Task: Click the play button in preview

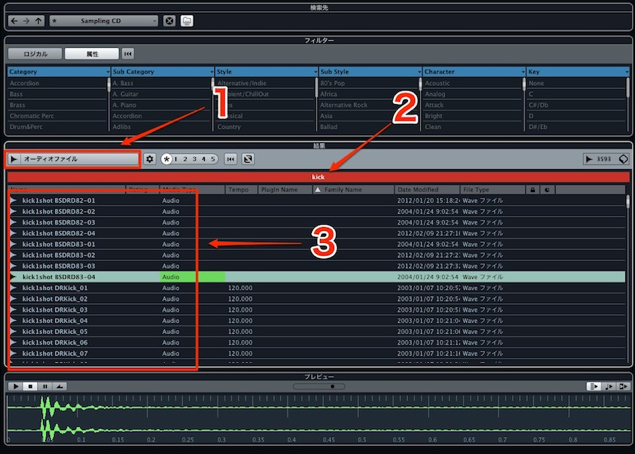Action: pos(15,386)
